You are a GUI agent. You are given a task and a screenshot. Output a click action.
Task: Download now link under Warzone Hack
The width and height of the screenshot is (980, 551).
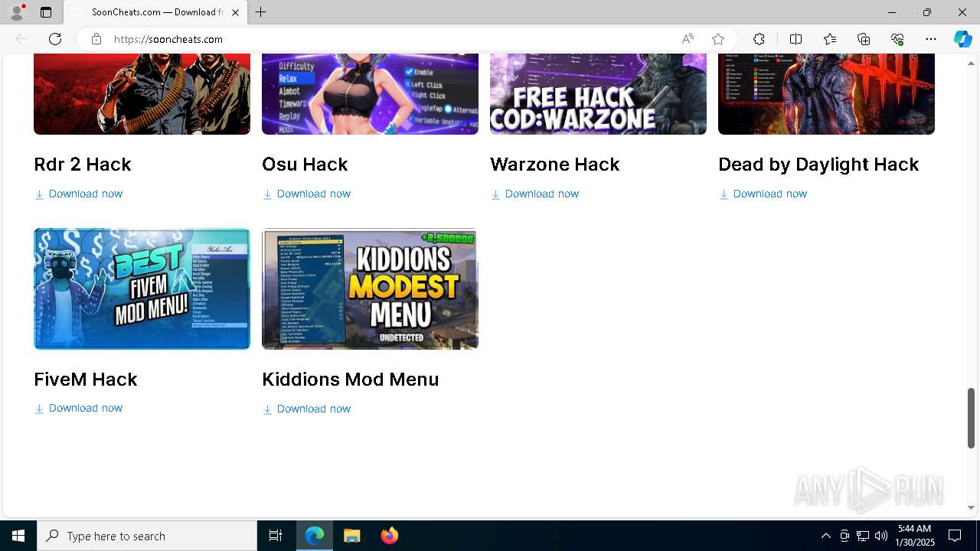click(534, 194)
